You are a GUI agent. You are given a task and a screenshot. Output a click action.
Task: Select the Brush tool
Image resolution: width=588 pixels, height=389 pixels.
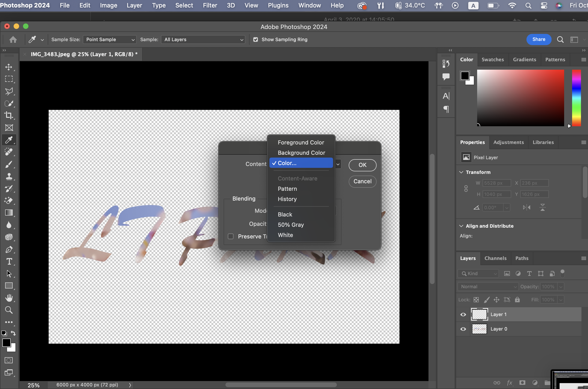coord(9,164)
